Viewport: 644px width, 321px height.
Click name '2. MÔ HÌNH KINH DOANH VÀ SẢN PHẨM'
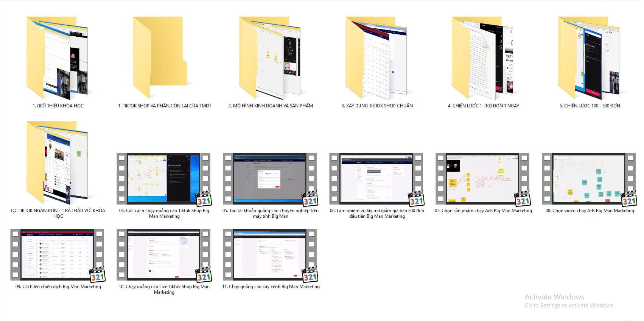tap(271, 106)
